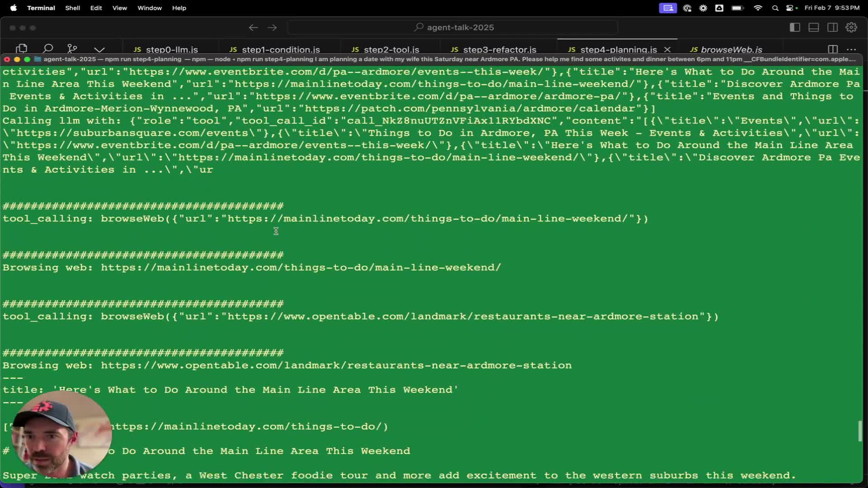The height and width of the screenshot is (488, 868).
Task: Open the Shell menu
Action: (x=72, y=8)
